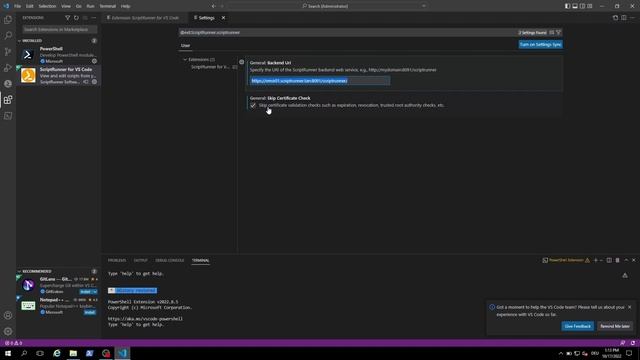This screenshot has width=640, height=360.
Task: Customize layout icon in title bar
Action: 590,6
